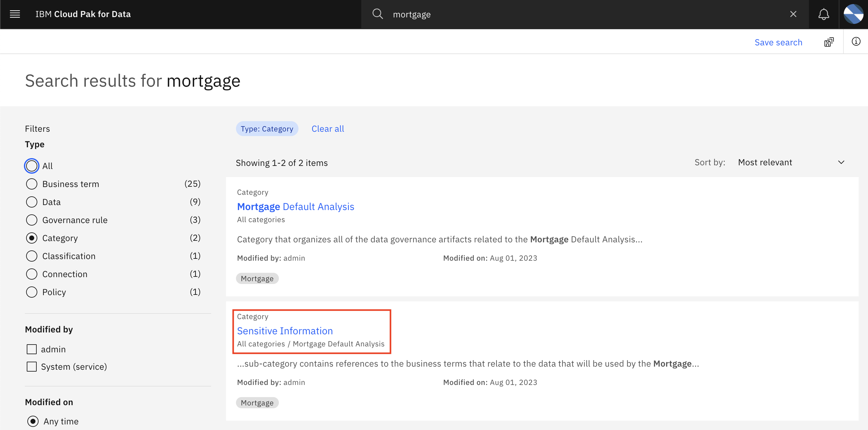Viewport: 868px width, 430px height.
Task: Click the information circle icon
Action: (x=856, y=42)
